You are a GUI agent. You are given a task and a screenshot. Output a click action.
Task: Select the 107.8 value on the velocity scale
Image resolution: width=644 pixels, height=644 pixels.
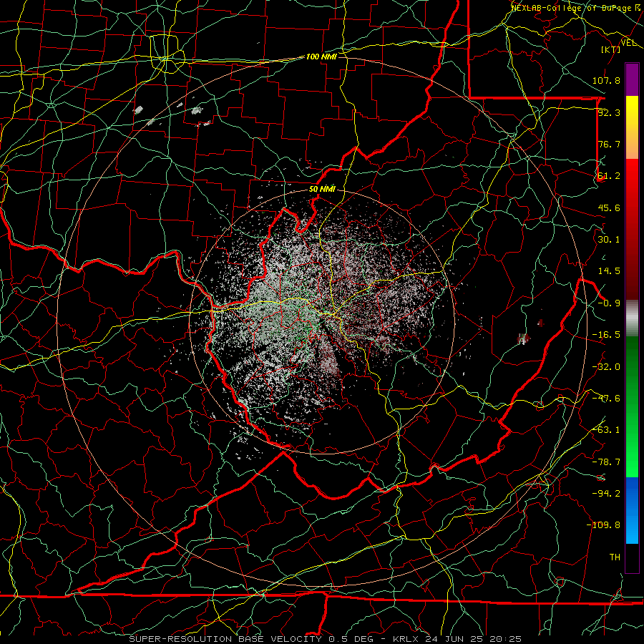[x=606, y=80]
